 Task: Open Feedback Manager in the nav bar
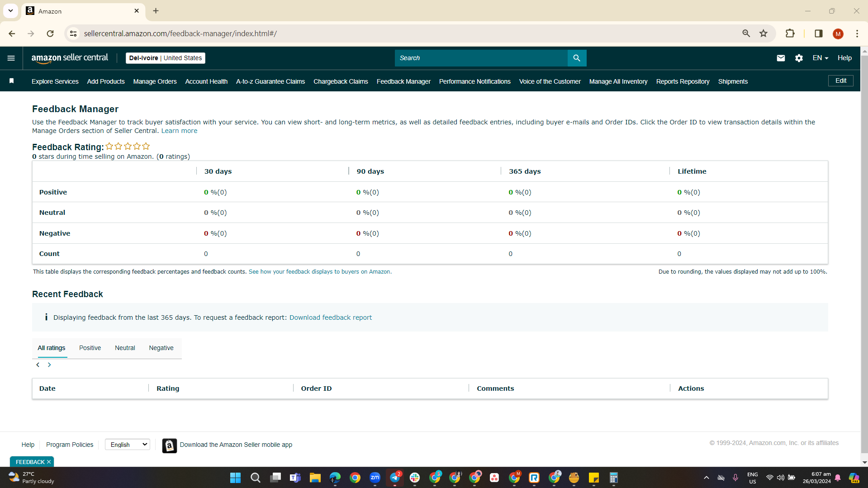point(403,81)
